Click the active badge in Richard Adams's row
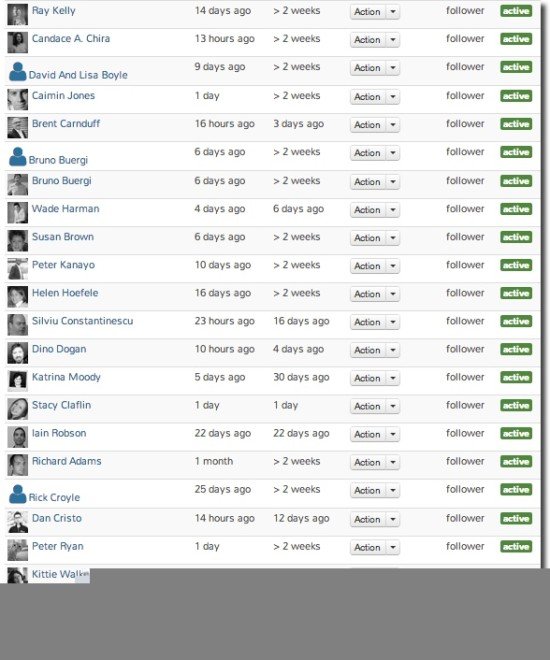Image resolution: width=550 pixels, height=660 pixels. click(x=516, y=462)
